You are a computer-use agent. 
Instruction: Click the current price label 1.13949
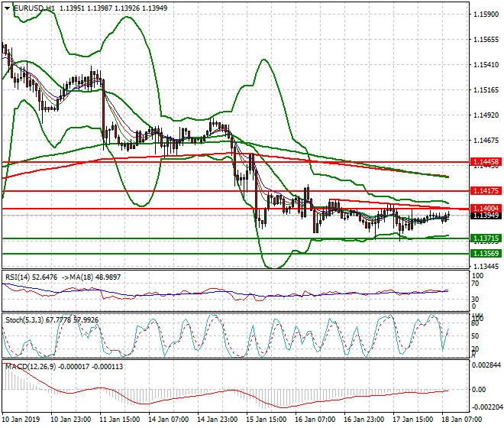pos(486,216)
